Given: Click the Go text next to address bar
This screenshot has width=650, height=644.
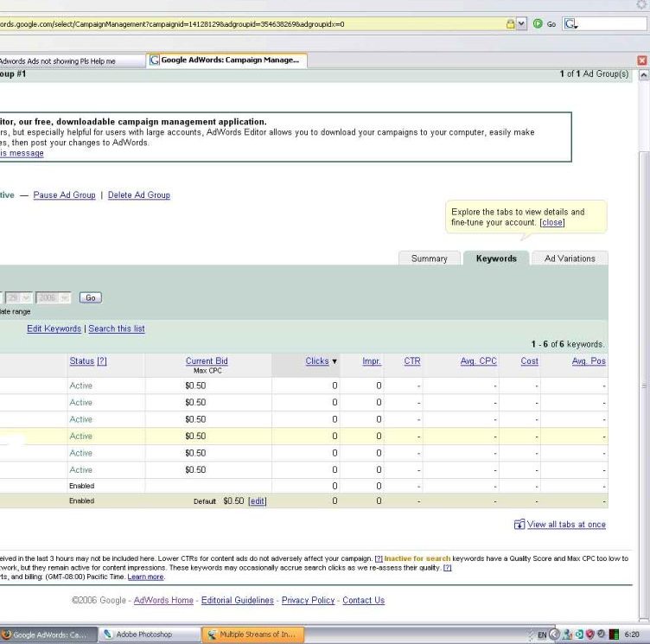Looking at the screenshot, I should [x=551, y=24].
